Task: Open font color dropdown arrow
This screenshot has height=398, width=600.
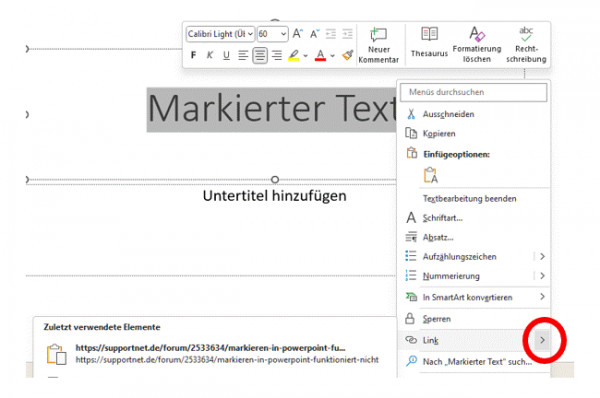Action: 333,56
